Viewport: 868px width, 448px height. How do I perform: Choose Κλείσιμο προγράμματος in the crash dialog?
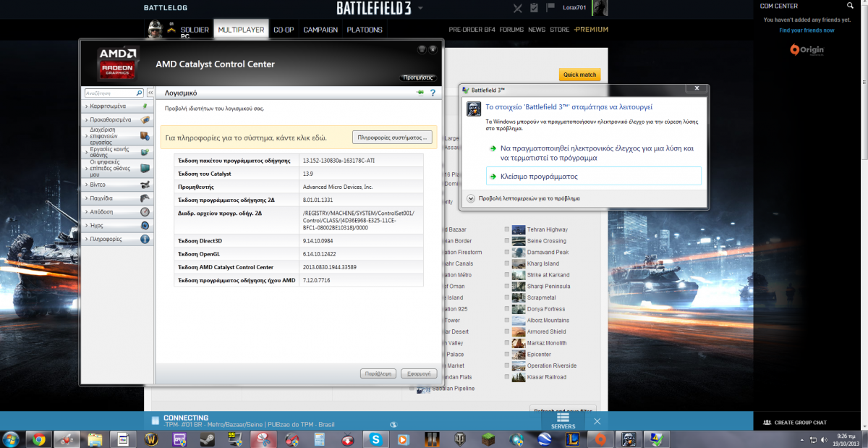(x=594, y=176)
